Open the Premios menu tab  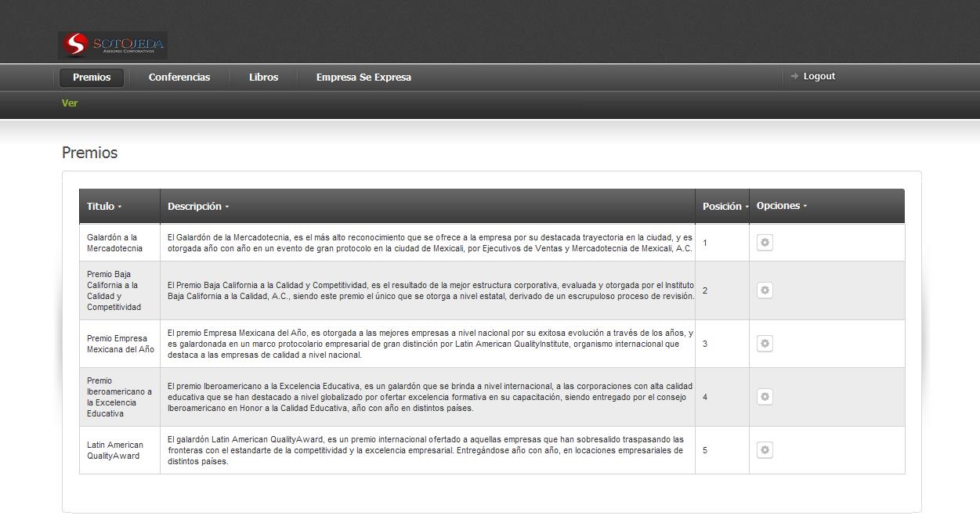pyautogui.click(x=92, y=78)
